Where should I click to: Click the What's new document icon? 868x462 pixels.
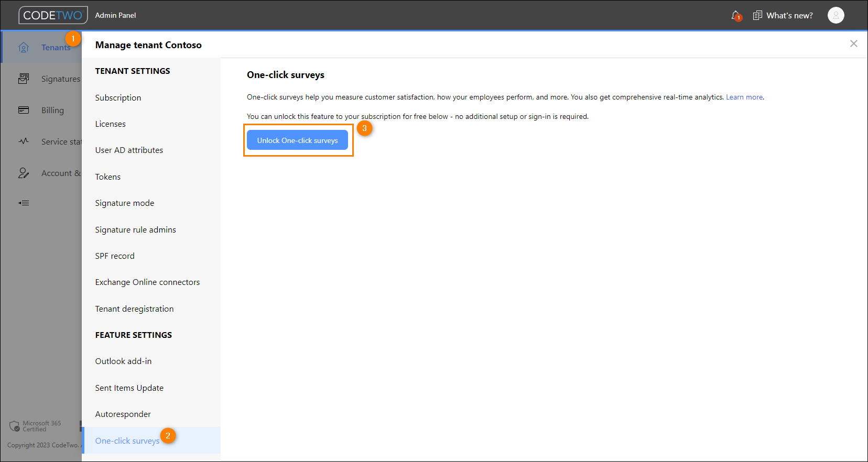pyautogui.click(x=757, y=15)
